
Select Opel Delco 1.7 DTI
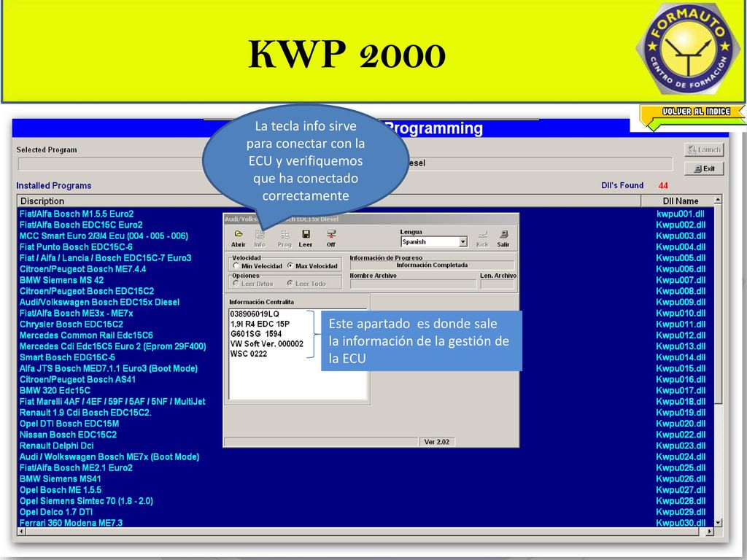(56, 512)
